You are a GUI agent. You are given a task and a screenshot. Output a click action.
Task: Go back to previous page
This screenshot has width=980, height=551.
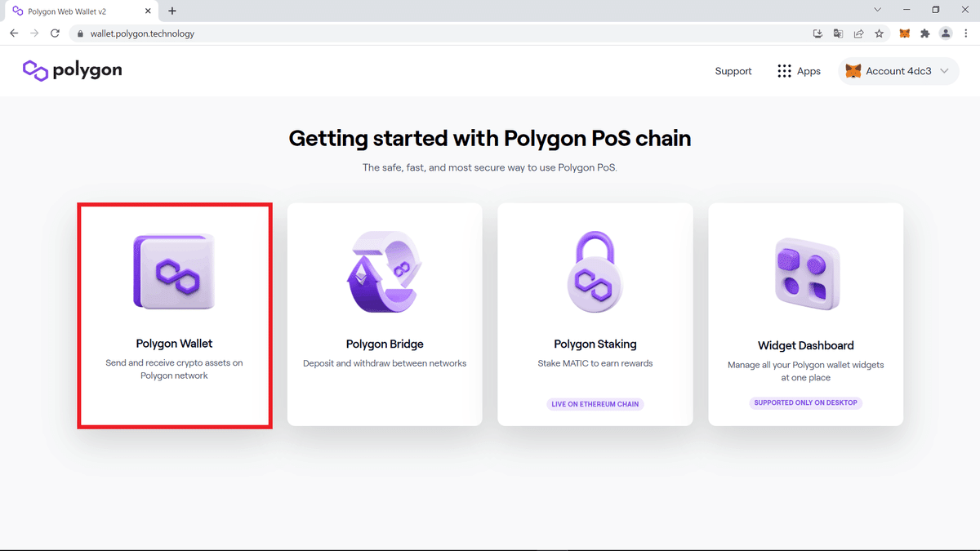[14, 33]
